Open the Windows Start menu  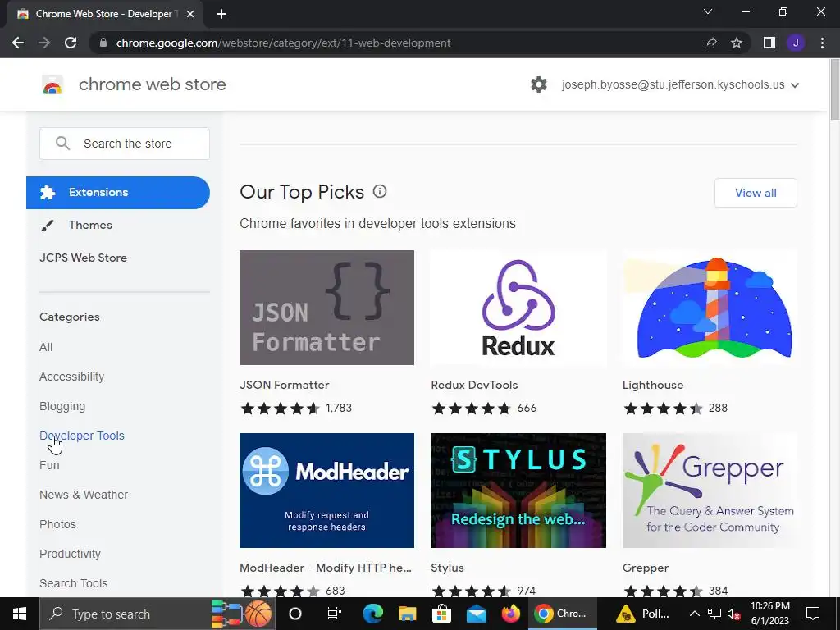point(20,614)
